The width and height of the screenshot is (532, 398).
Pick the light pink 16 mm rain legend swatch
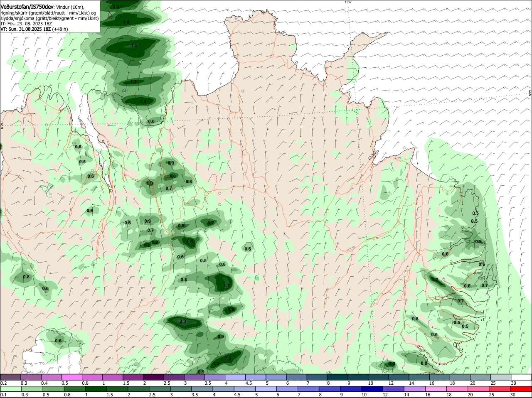click(436, 389)
